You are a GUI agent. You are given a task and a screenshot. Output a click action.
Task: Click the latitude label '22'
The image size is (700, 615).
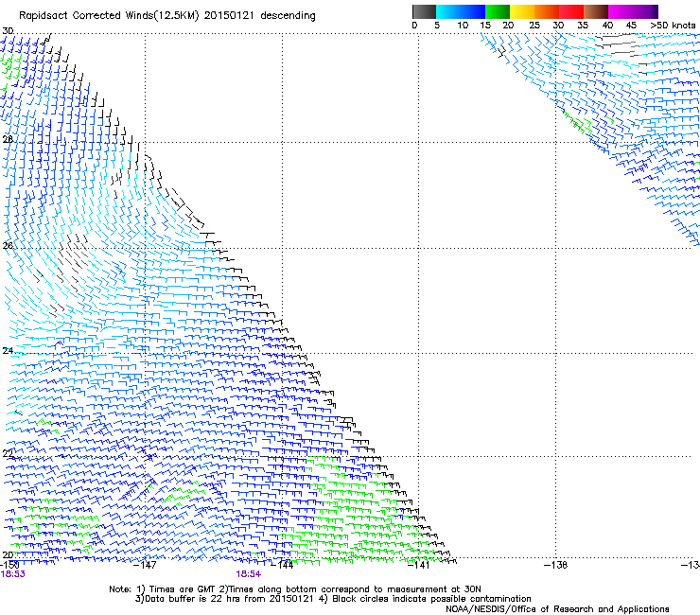[x=8, y=454]
